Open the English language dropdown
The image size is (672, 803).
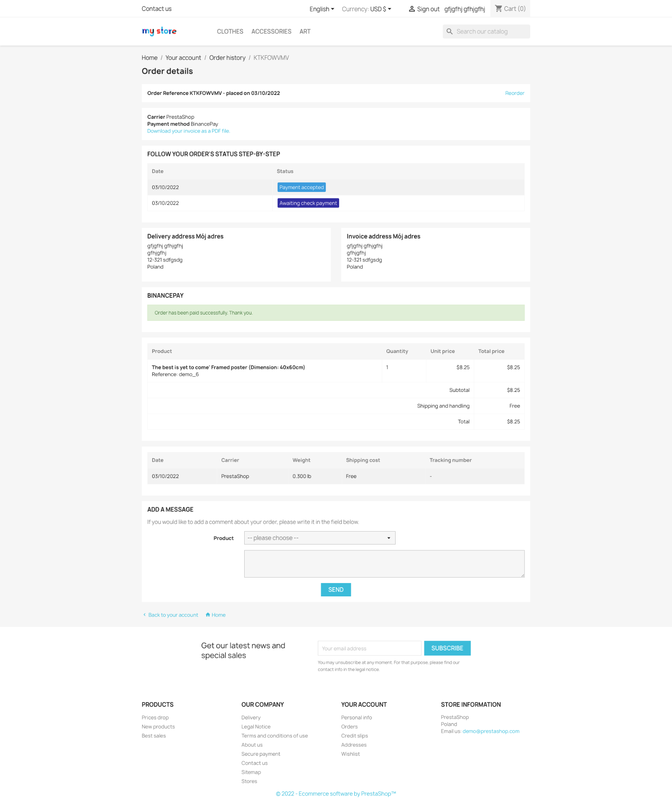pyautogui.click(x=322, y=9)
